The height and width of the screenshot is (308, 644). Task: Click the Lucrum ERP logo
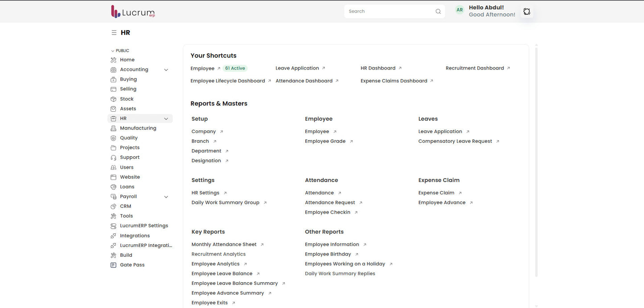click(x=132, y=11)
